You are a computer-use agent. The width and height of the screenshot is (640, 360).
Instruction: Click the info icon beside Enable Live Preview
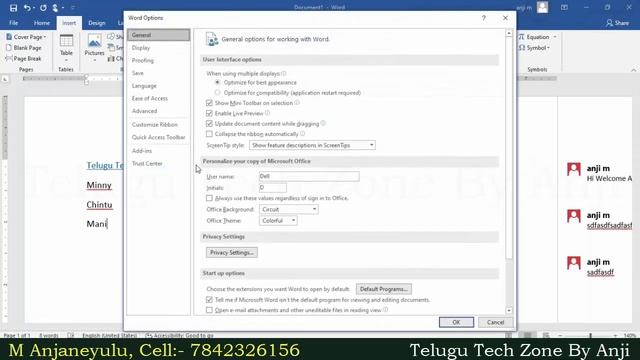267,113
